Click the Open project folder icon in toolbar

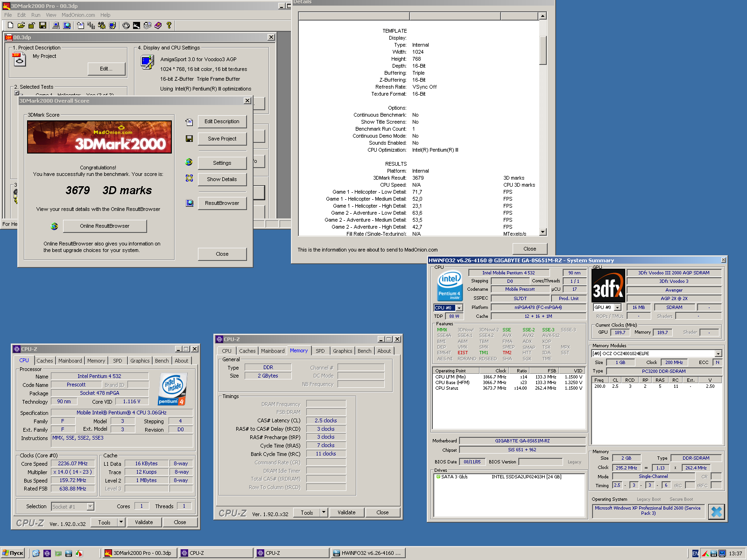21,25
